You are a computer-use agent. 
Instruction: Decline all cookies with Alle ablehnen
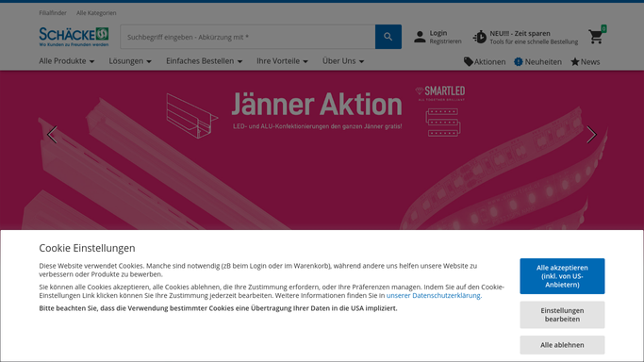(x=562, y=345)
